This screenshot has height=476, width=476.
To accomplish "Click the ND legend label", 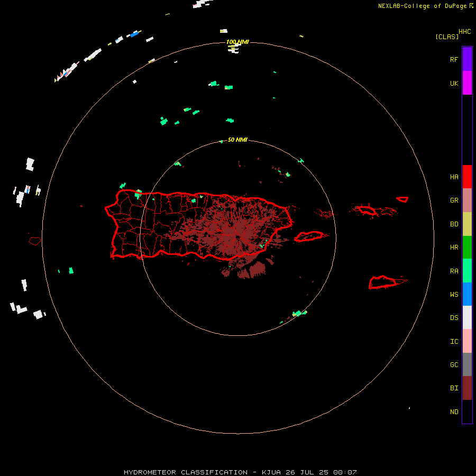I will coord(454,412).
